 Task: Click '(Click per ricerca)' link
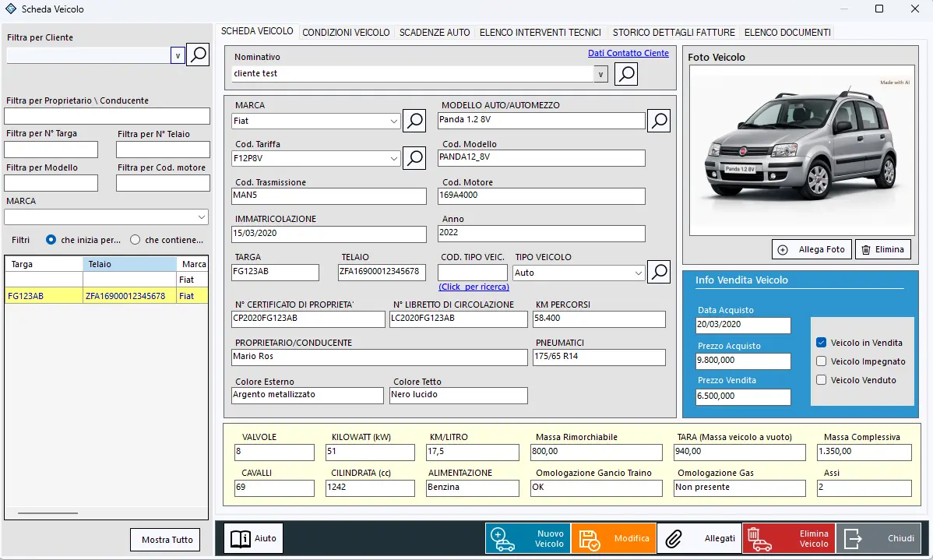coord(474,287)
